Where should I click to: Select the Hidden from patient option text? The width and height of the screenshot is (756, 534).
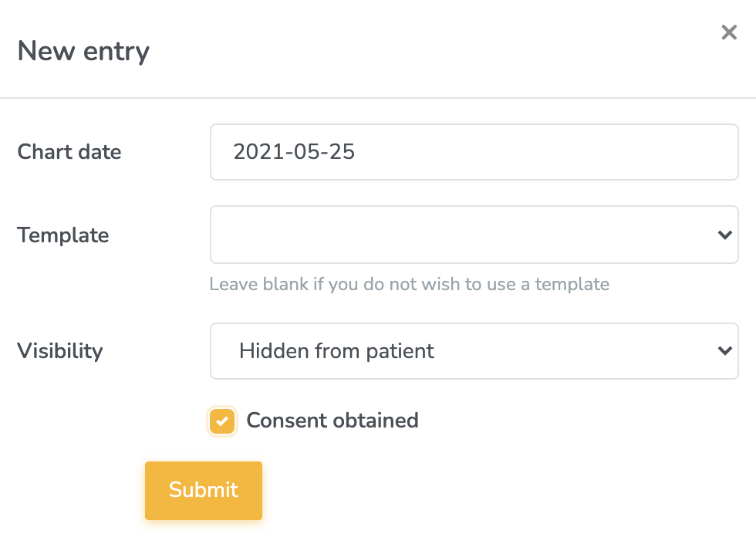tap(336, 351)
